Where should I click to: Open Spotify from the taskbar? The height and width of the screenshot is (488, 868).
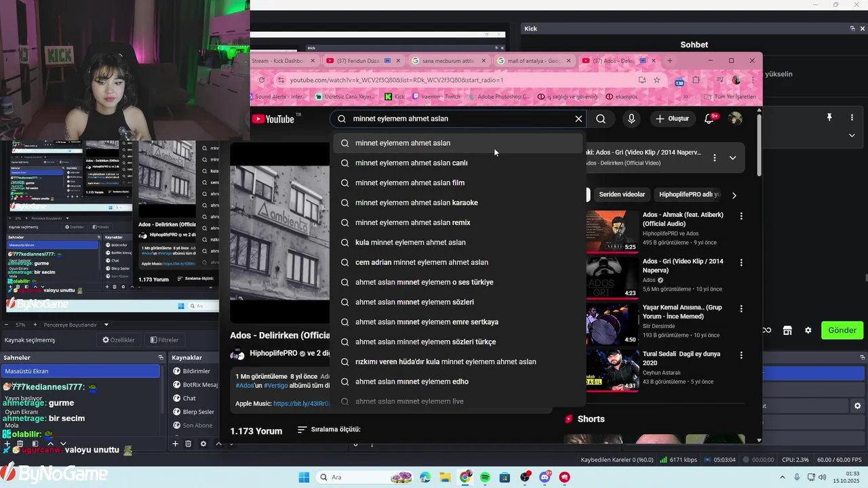[x=485, y=477]
